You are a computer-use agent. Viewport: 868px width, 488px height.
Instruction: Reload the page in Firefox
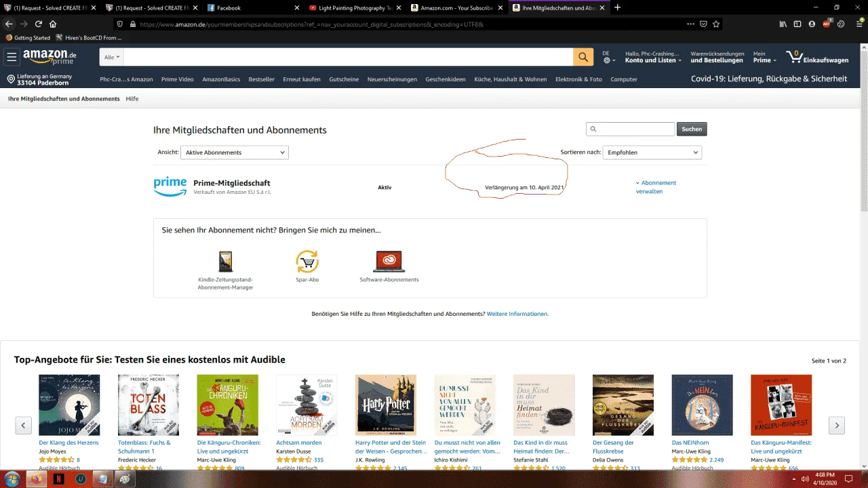39,24
